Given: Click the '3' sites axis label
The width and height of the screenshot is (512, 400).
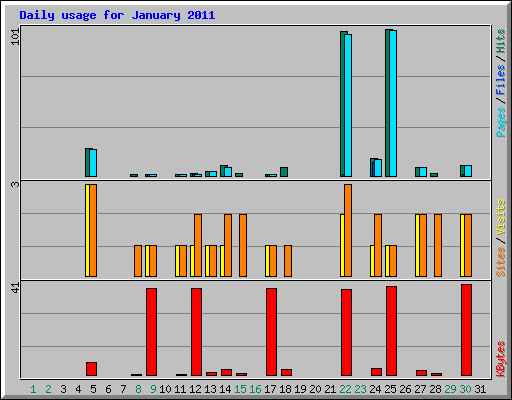Looking at the screenshot, I should point(15,184).
